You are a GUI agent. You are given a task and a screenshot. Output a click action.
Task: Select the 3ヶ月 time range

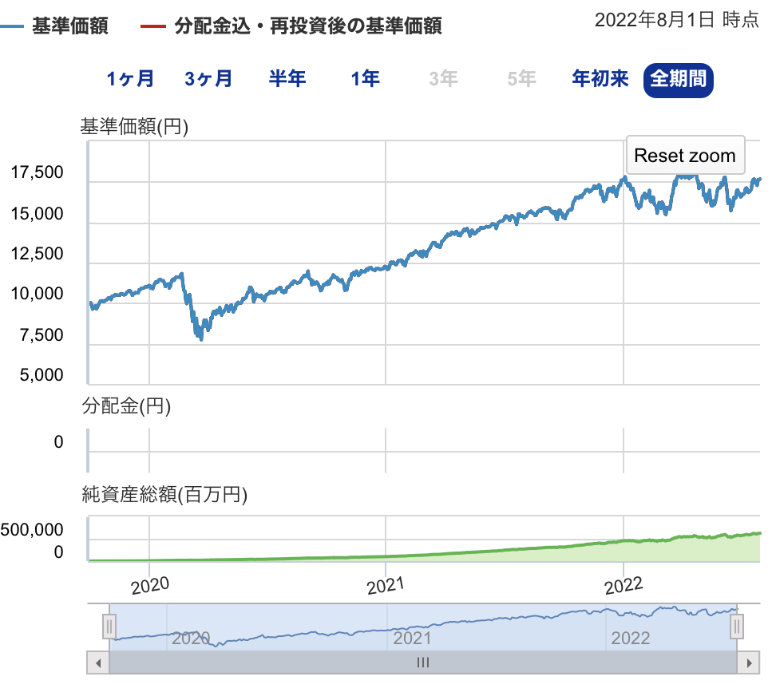coord(208,79)
